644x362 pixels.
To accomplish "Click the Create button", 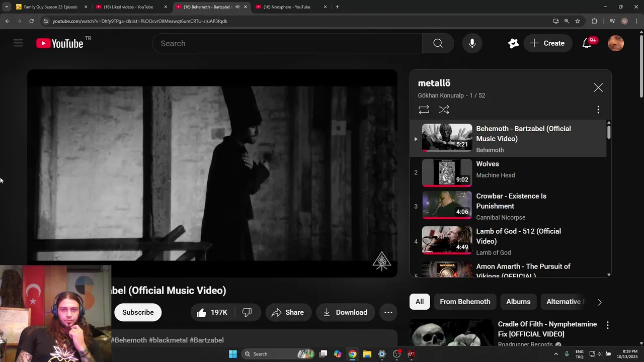I will click(x=547, y=43).
